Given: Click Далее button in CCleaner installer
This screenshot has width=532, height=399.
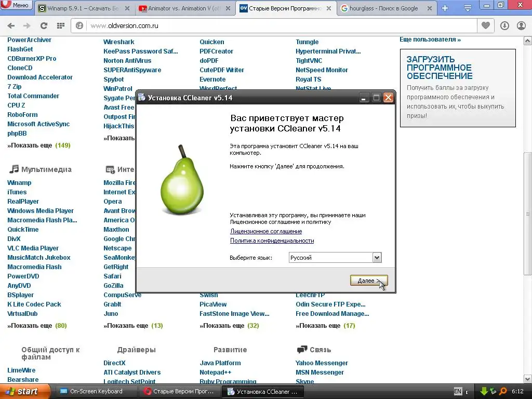Looking at the screenshot, I should pos(369,281).
